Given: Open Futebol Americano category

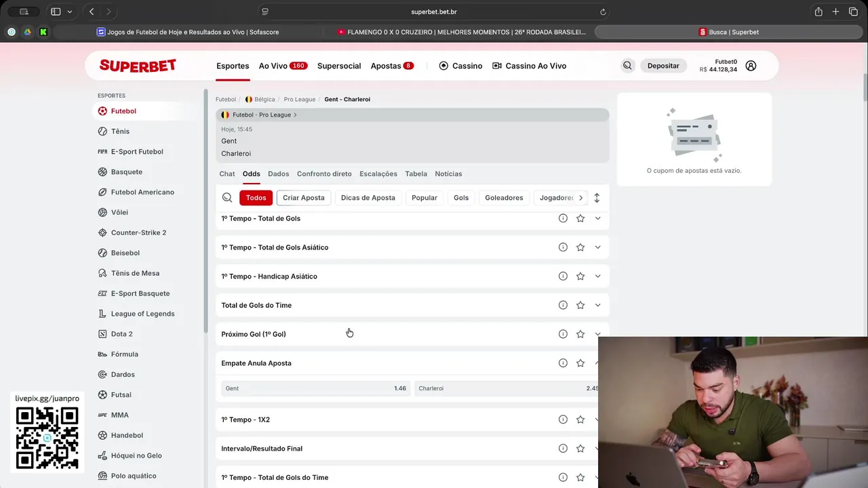Looking at the screenshot, I should pyautogui.click(x=136, y=192).
